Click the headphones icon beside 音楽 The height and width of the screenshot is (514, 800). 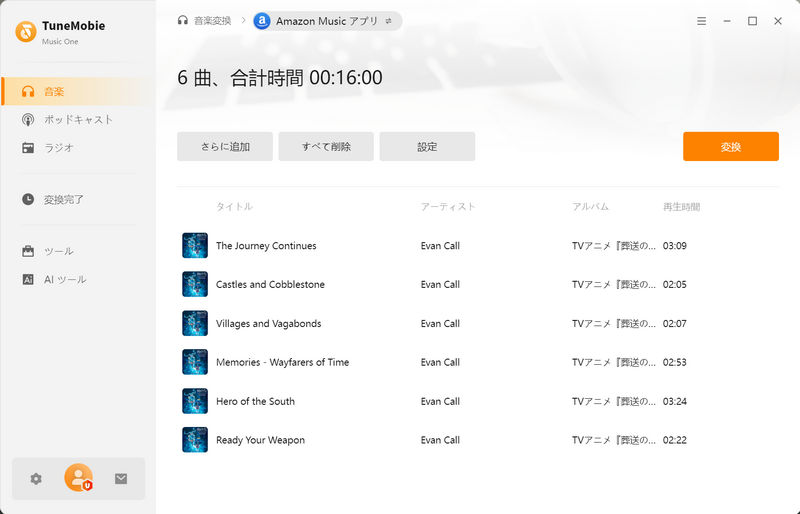pos(28,91)
